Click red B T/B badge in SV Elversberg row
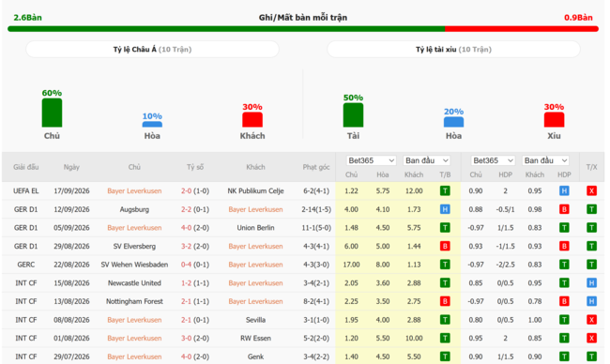610x364 pixels. pos(445,246)
